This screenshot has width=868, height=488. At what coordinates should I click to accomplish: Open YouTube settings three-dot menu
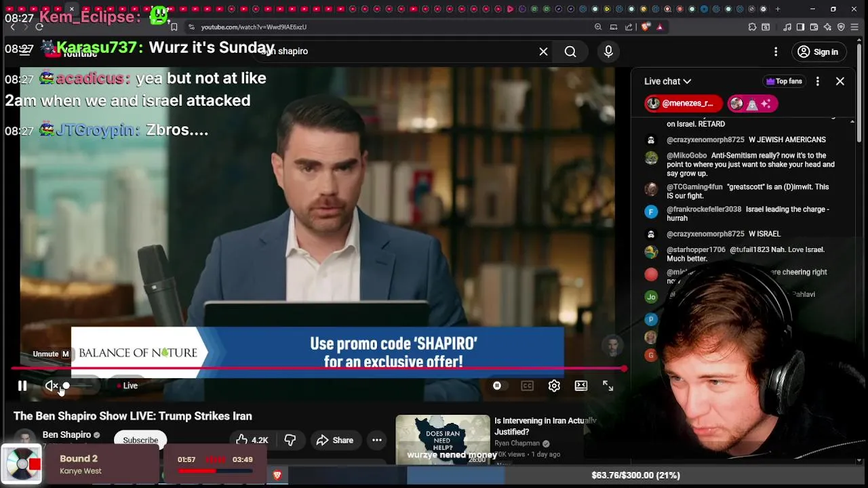(776, 52)
